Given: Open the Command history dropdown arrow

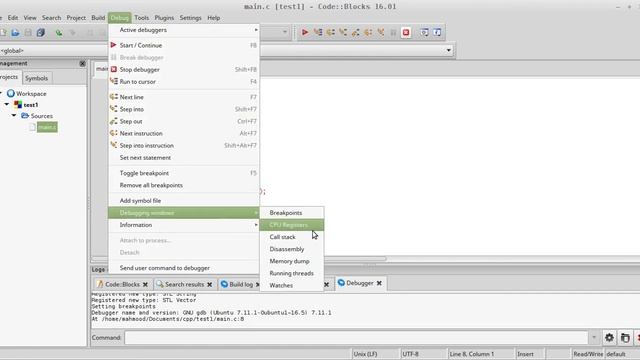Looking at the screenshot, I should tap(594, 338).
